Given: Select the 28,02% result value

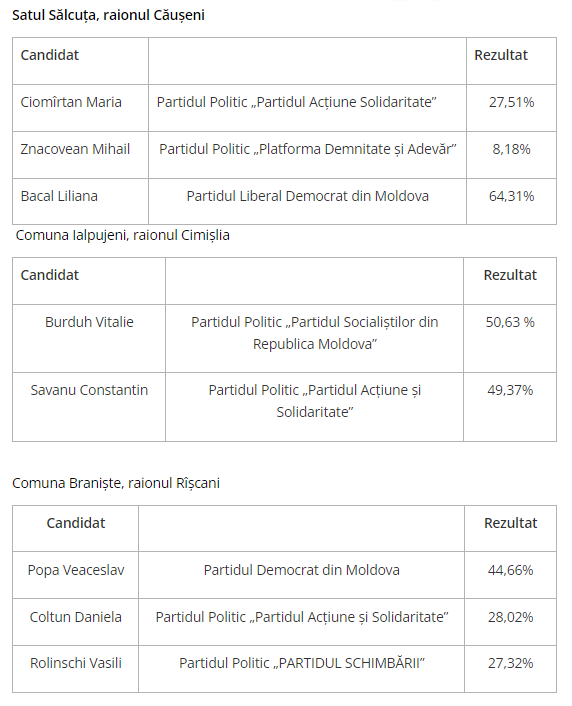Looking at the screenshot, I should point(510,617).
